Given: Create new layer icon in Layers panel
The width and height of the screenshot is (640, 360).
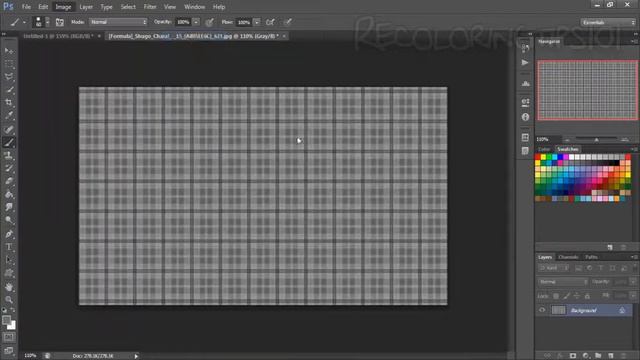Looking at the screenshot, I should 611,356.
